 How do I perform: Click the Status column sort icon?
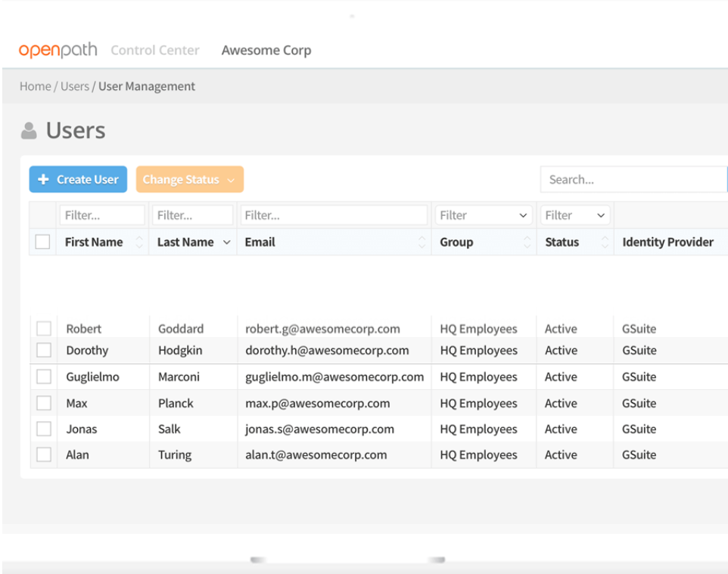pyautogui.click(x=605, y=242)
